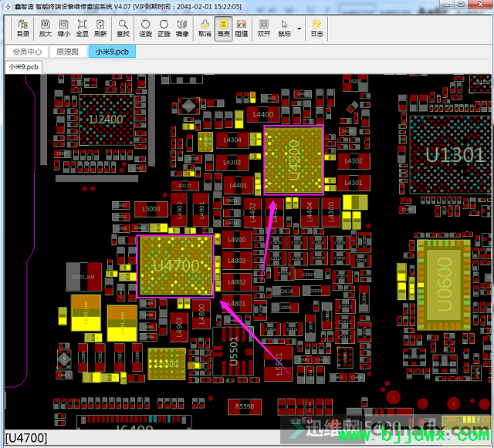Click the U4700 chip on board
The height and width of the screenshot is (448, 494).
tap(175, 266)
